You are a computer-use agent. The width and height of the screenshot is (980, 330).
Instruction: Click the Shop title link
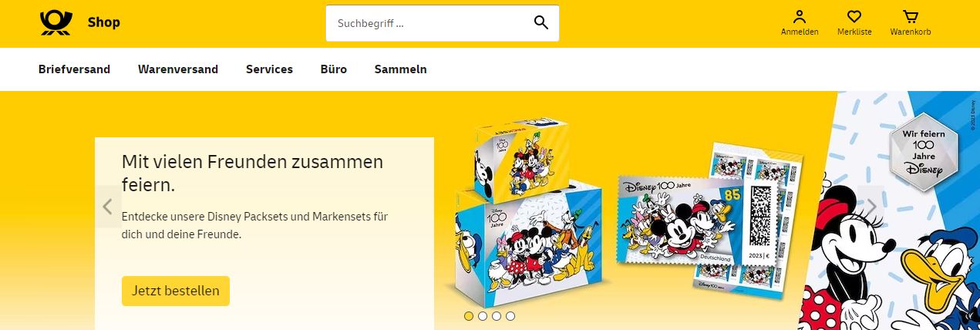click(x=104, y=22)
